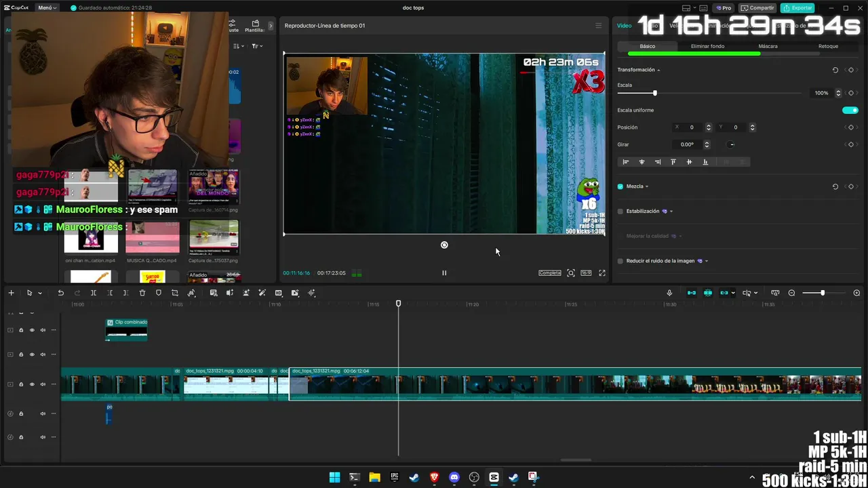
Task: Lock the main doc_tops video track
Action: pyautogui.click(x=21, y=384)
